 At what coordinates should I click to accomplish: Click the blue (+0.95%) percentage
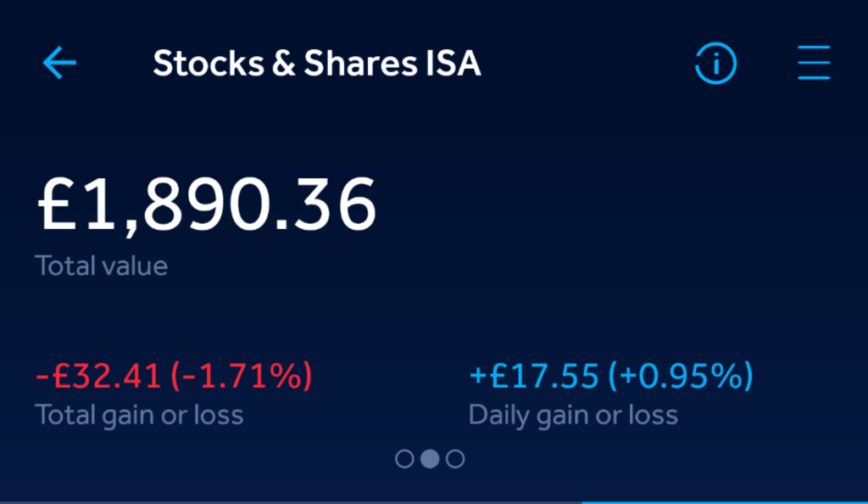681,375
